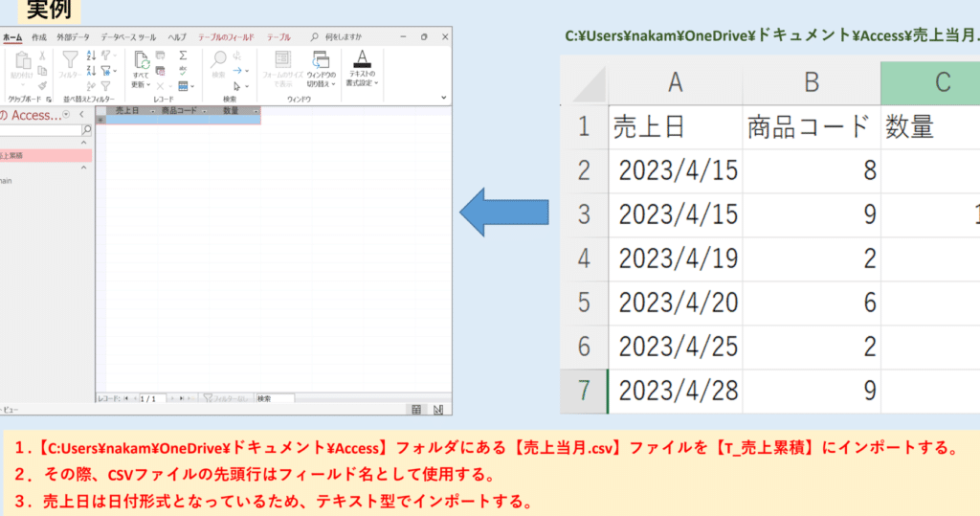Collapse the ribbon using the bottom-right chevron
980x516 pixels.
[442, 98]
